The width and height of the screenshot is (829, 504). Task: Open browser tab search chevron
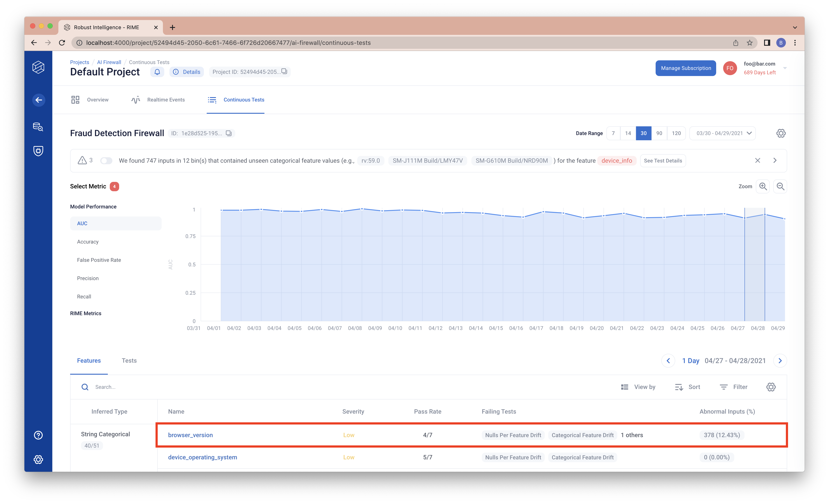click(795, 28)
